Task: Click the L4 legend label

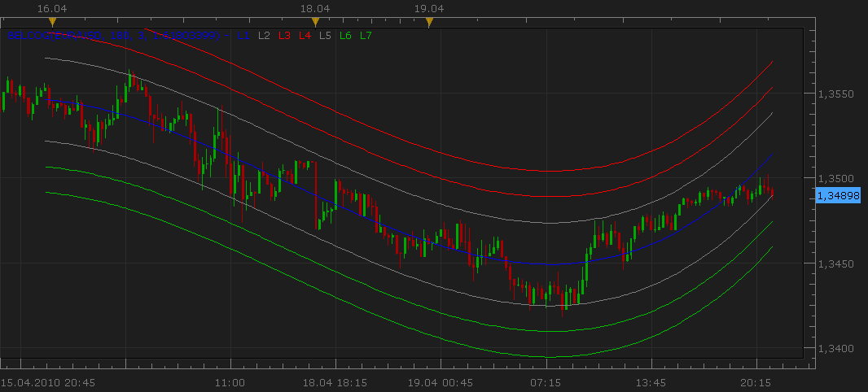Action: click(305, 36)
